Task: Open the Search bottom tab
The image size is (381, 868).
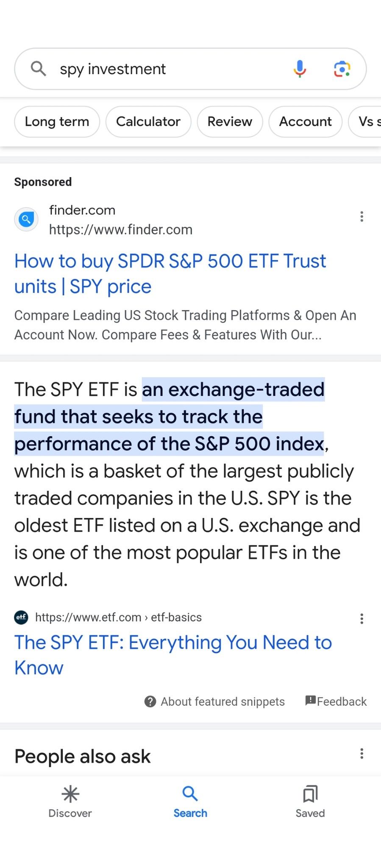Action: [x=190, y=801]
